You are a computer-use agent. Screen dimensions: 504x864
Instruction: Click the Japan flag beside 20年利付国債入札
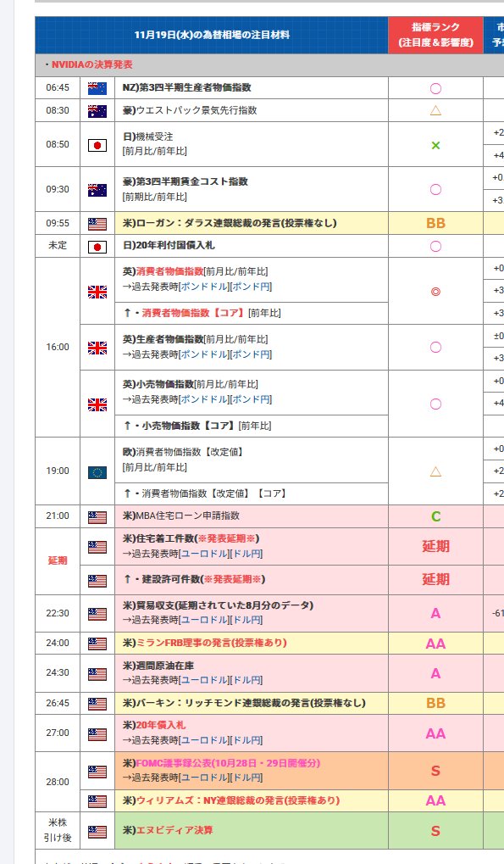tap(97, 246)
